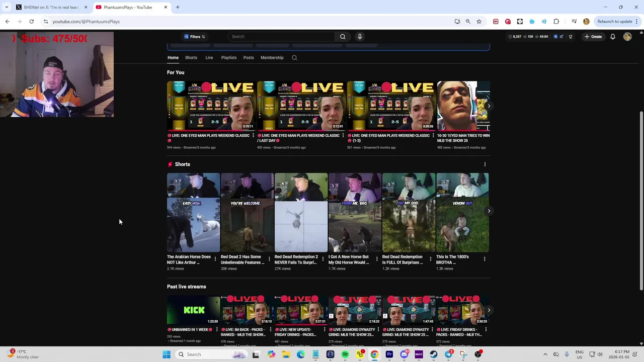The image size is (644, 362).
Task: Switch to the Playlists channel tab
Action: (x=229, y=58)
